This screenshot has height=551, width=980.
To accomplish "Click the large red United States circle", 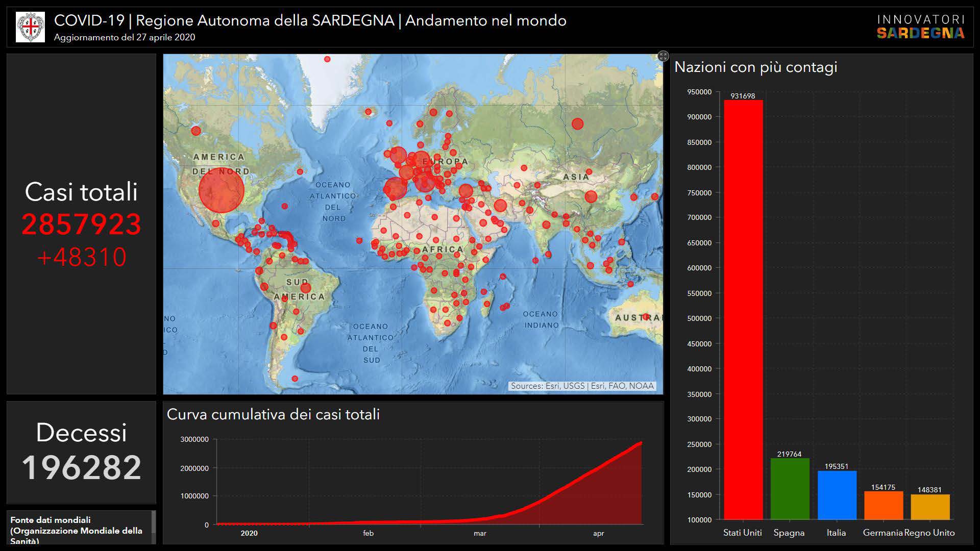I will tap(221, 190).
